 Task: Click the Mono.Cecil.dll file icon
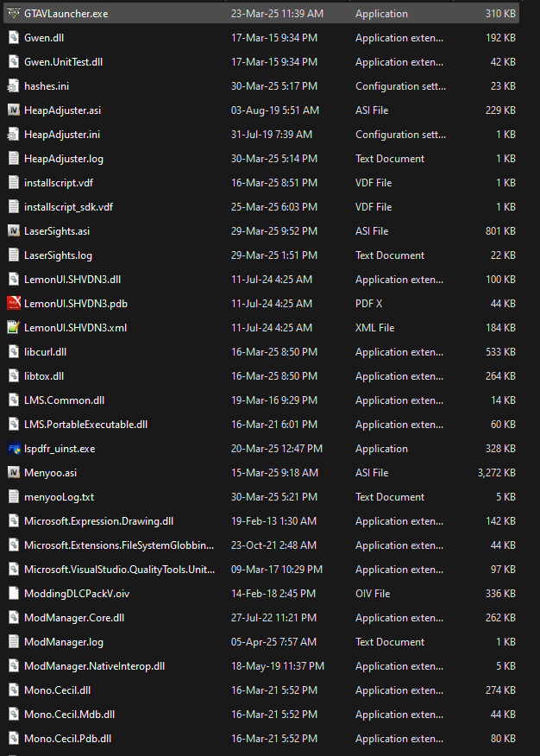click(x=14, y=690)
